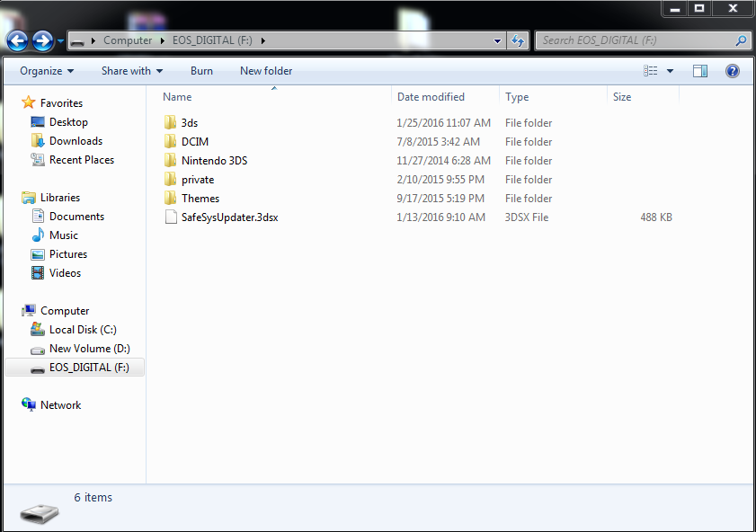Click the Burn toolbar button

pyautogui.click(x=201, y=71)
